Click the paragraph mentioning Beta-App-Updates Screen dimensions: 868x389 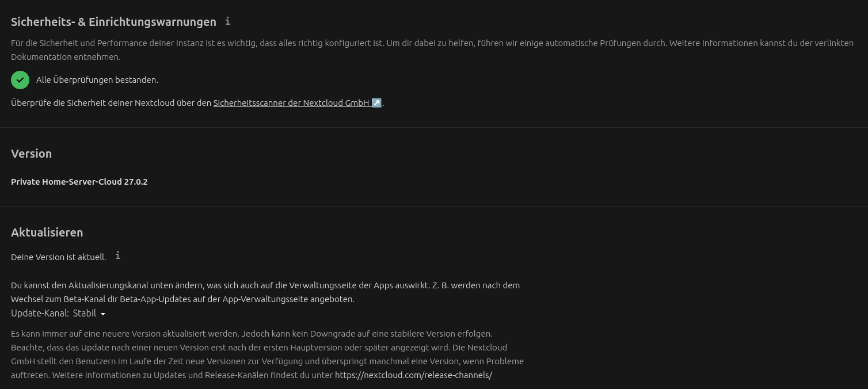[x=265, y=292]
